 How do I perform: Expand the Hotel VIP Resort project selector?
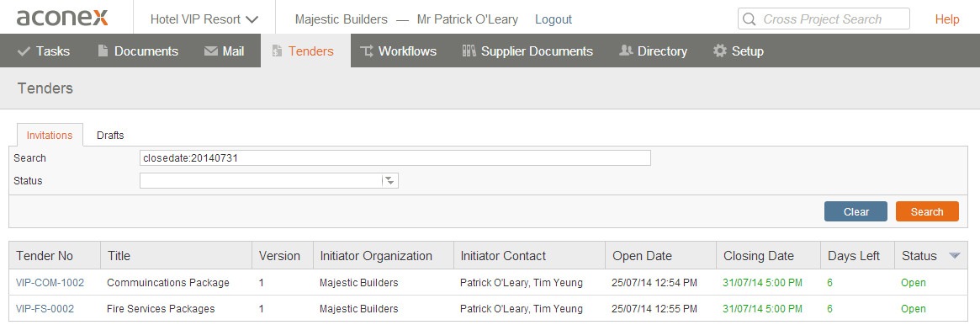coord(204,19)
